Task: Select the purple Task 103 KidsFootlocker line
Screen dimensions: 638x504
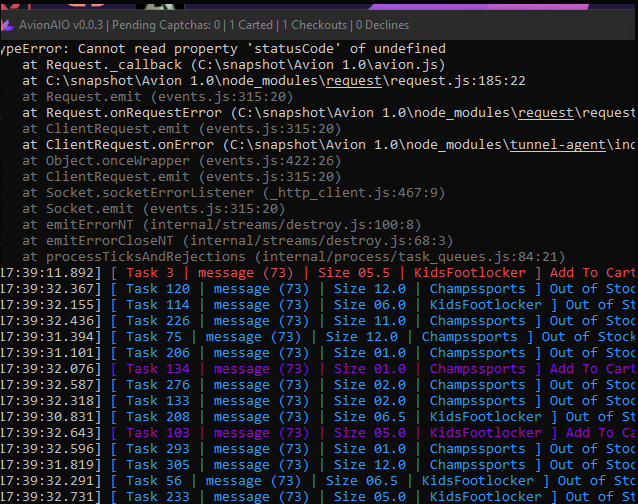Action: click(x=319, y=433)
